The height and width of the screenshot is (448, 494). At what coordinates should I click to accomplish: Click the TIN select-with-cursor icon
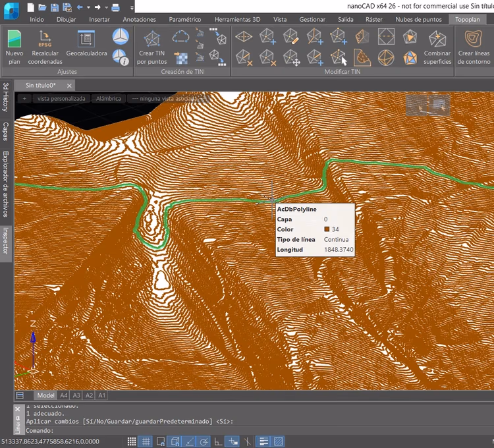coord(339,58)
